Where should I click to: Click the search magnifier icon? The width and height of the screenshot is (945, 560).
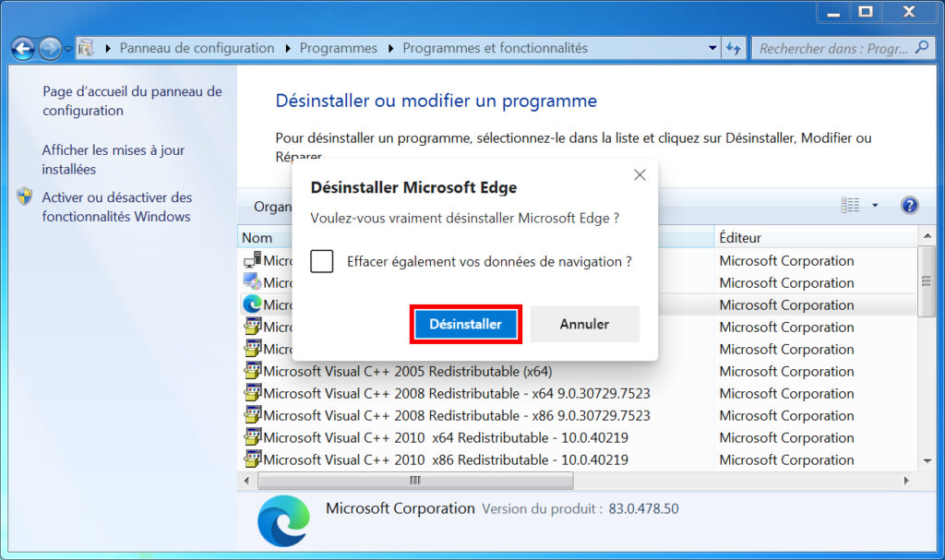[x=922, y=47]
